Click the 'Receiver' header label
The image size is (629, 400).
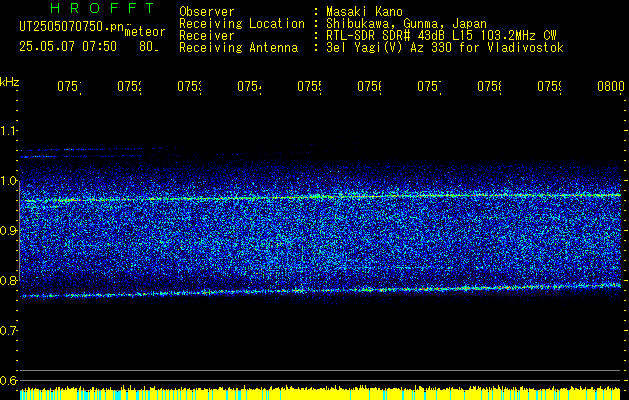tap(207, 36)
